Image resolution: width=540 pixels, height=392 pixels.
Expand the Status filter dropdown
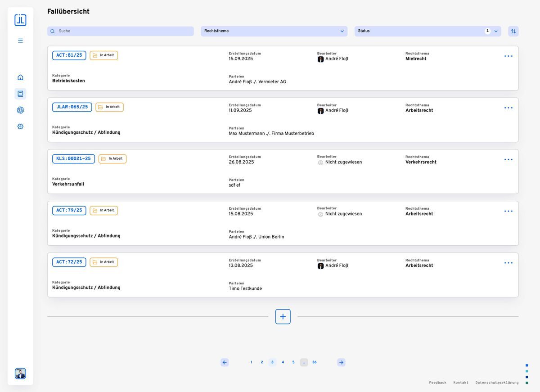click(x=427, y=31)
